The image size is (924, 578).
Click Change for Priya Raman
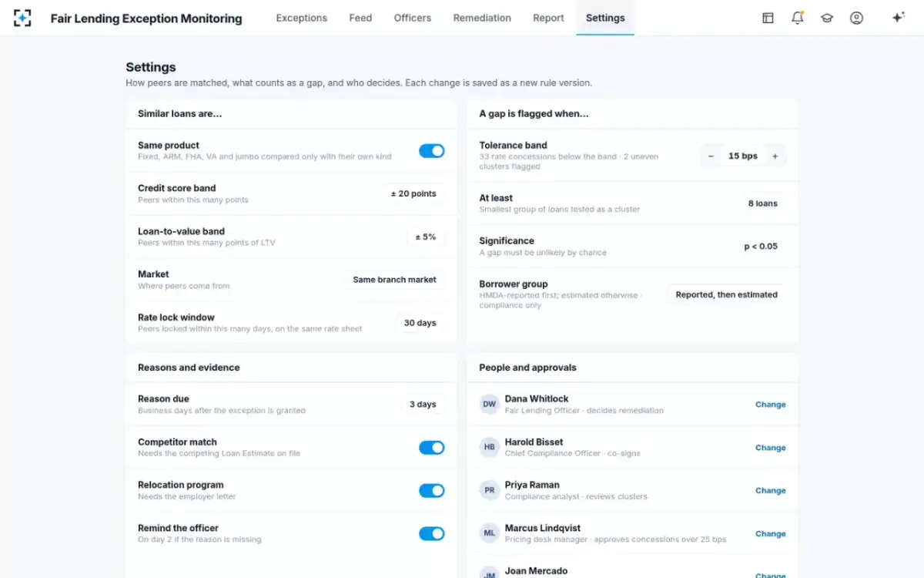770,490
